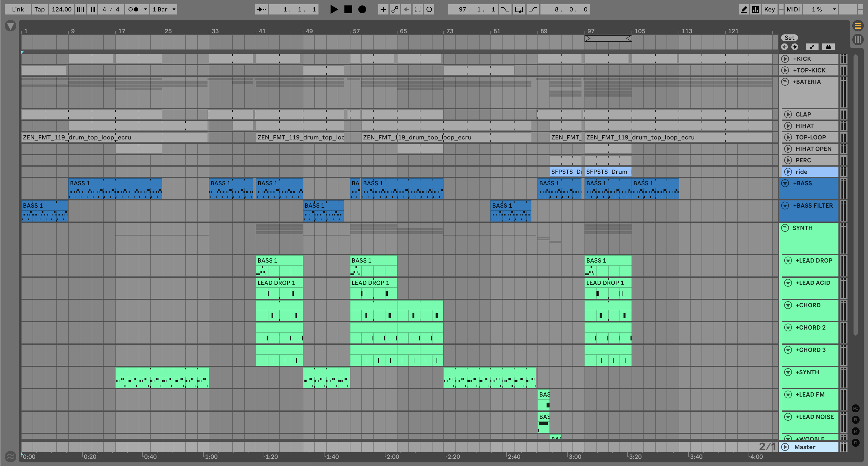Click the loop length 8.0.0 field
This screenshot has height=466, width=868.
point(565,9)
